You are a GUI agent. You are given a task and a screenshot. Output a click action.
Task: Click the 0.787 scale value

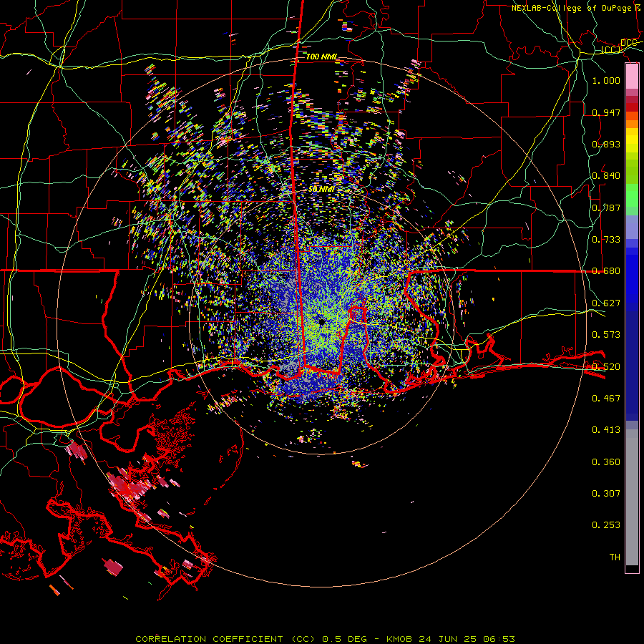click(606, 208)
